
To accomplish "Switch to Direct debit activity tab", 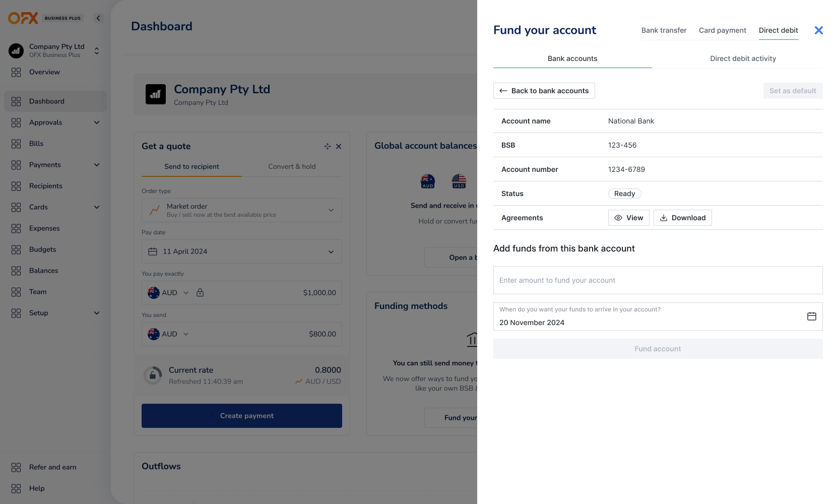I will (743, 58).
